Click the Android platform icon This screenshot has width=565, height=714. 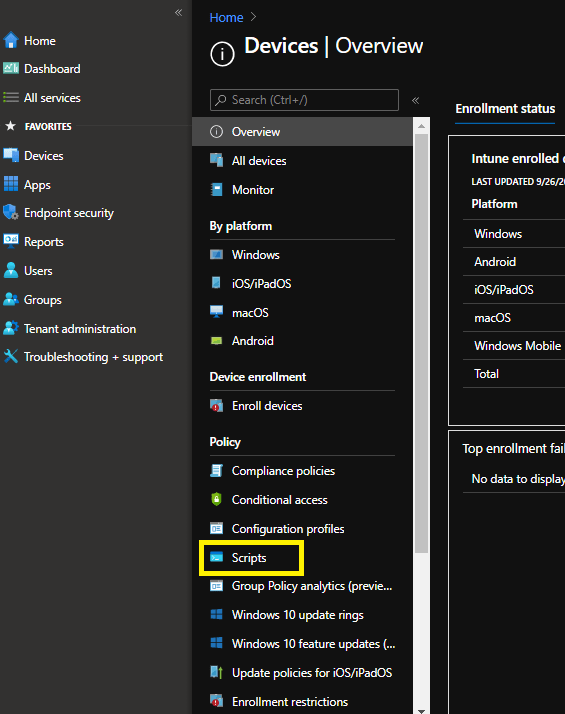pyautogui.click(x=216, y=341)
